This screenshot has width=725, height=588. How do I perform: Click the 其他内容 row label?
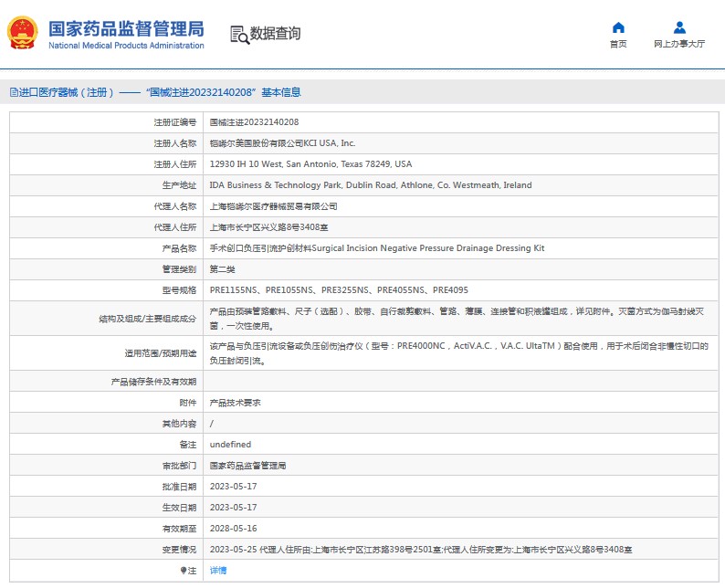click(179, 424)
